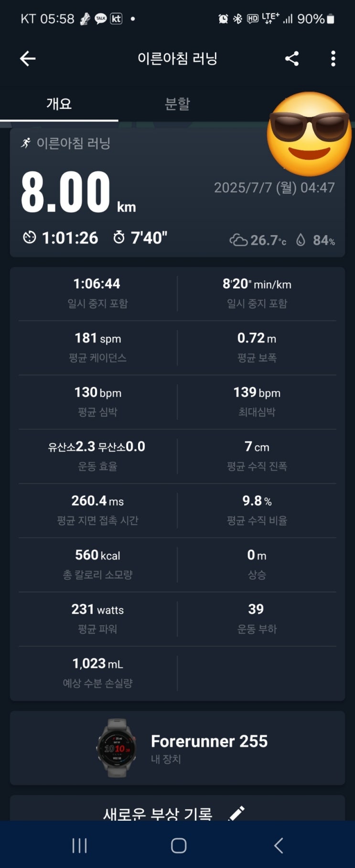The width and height of the screenshot is (355, 868).
Task: Tap the back arrow icon
Action: tap(28, 58)
